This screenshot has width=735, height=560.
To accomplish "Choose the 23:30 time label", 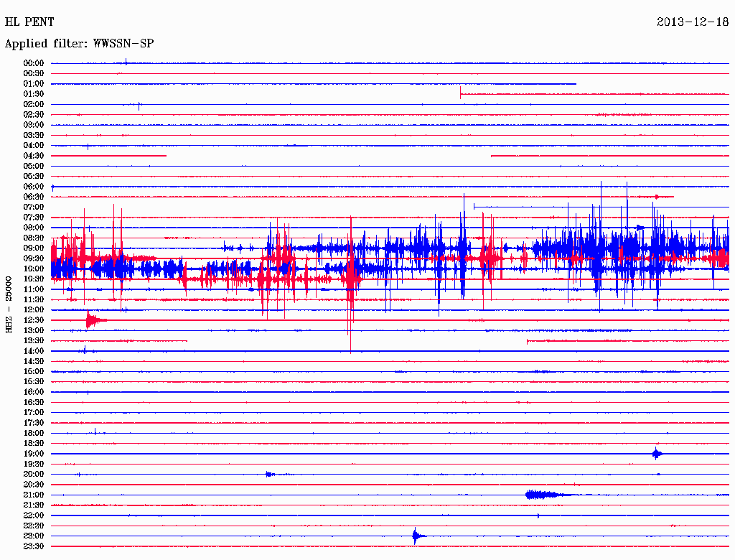I will pyautogui.click(x=34, y=547).
